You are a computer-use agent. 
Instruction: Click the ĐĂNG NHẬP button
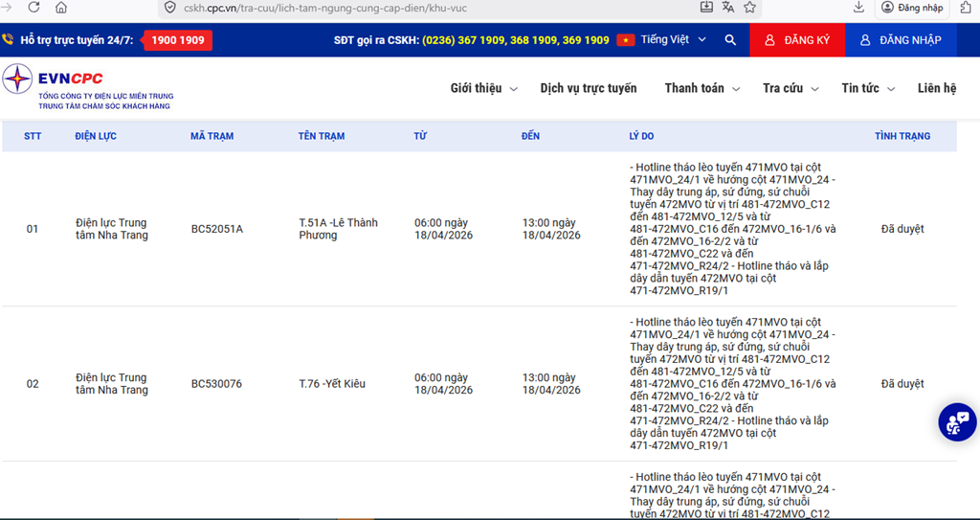click(x=901, y=40)
